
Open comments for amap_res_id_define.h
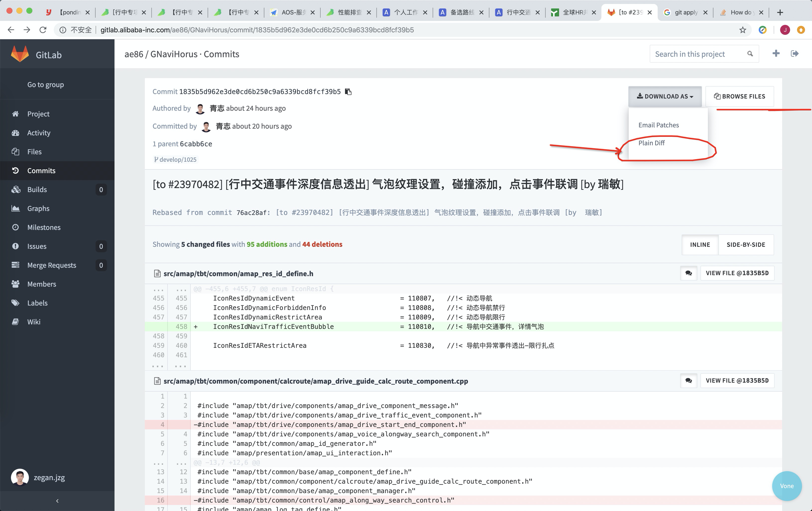(689, 273)
